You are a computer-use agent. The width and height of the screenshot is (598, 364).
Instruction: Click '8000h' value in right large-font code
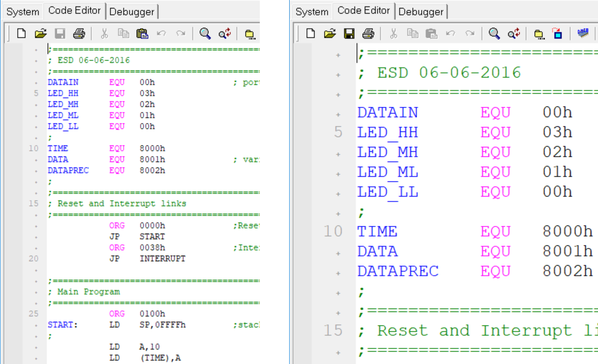[568, 231]
